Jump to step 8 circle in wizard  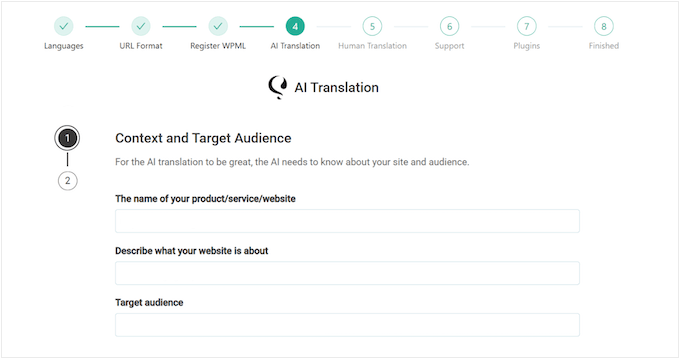point(604,26)
